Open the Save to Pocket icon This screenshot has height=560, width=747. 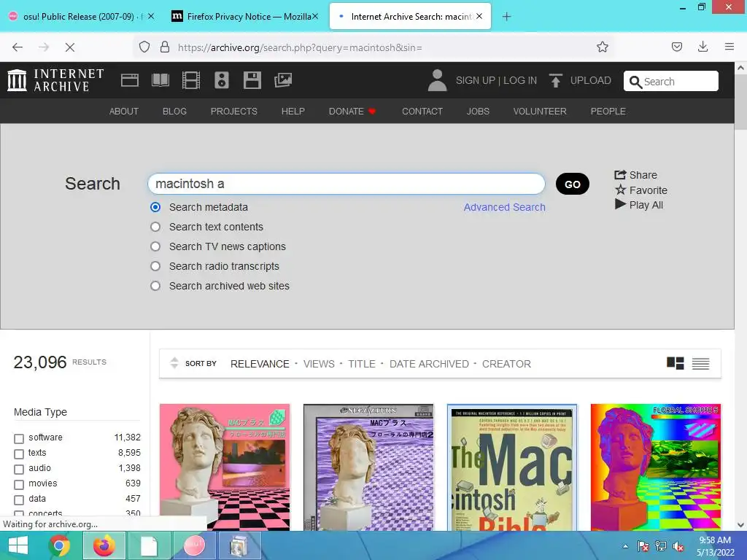(676, 47)
